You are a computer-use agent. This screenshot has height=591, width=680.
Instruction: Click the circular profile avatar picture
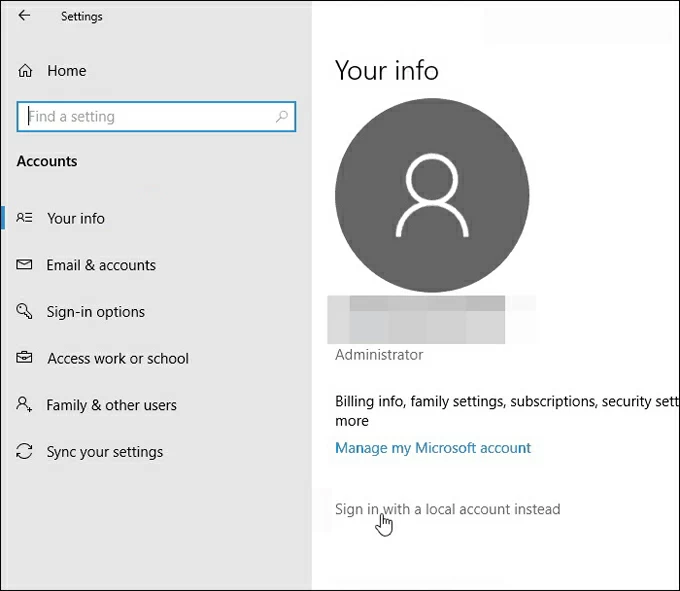coord(432,195)
